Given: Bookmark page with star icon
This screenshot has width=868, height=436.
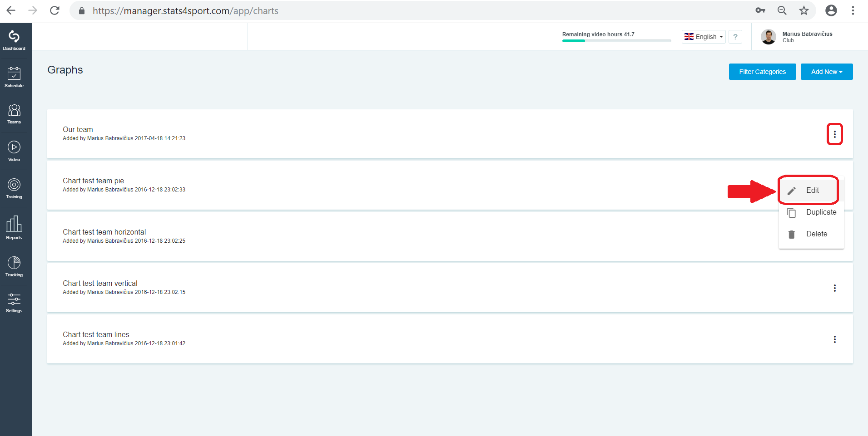Looking at the screenshot, I should (x=804, y=10).
